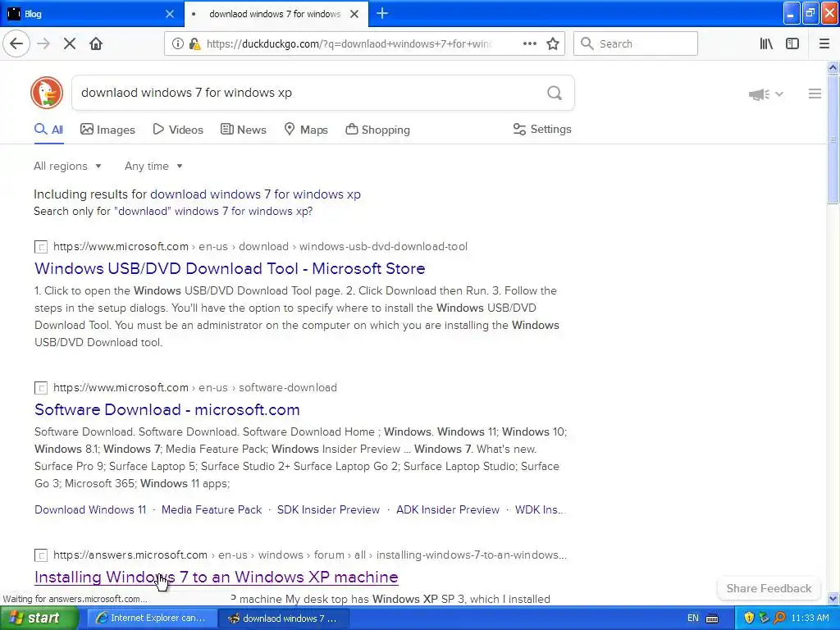Select the All results tab
Image resolution: width=840 pixels, height=630 pixels.
point(48,130)
